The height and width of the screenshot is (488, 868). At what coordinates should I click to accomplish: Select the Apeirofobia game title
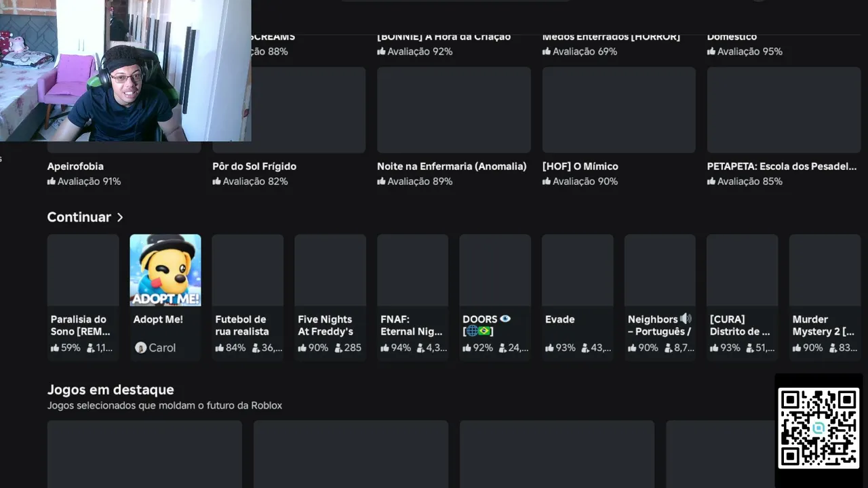[x=75, y=166]
